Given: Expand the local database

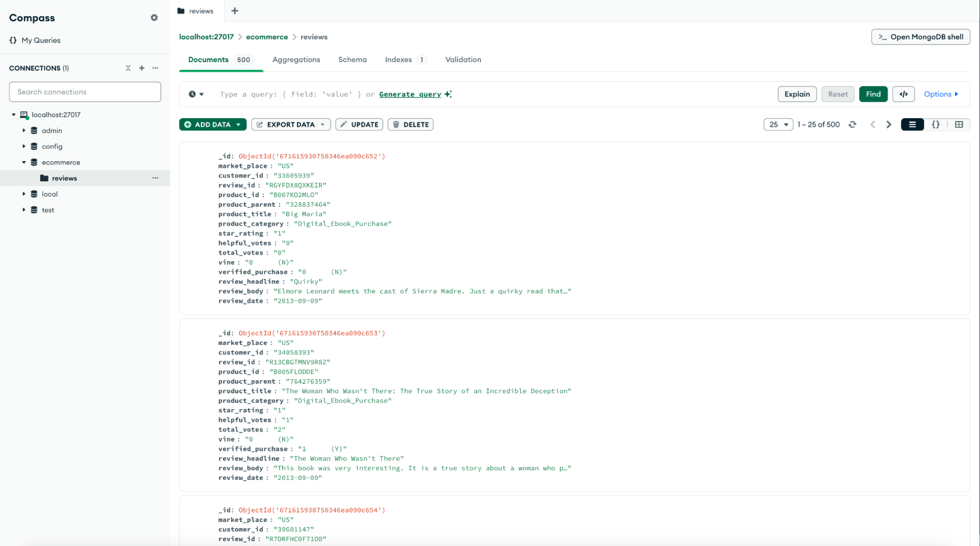Looking at the screenshot, I should tap(24, 194).
